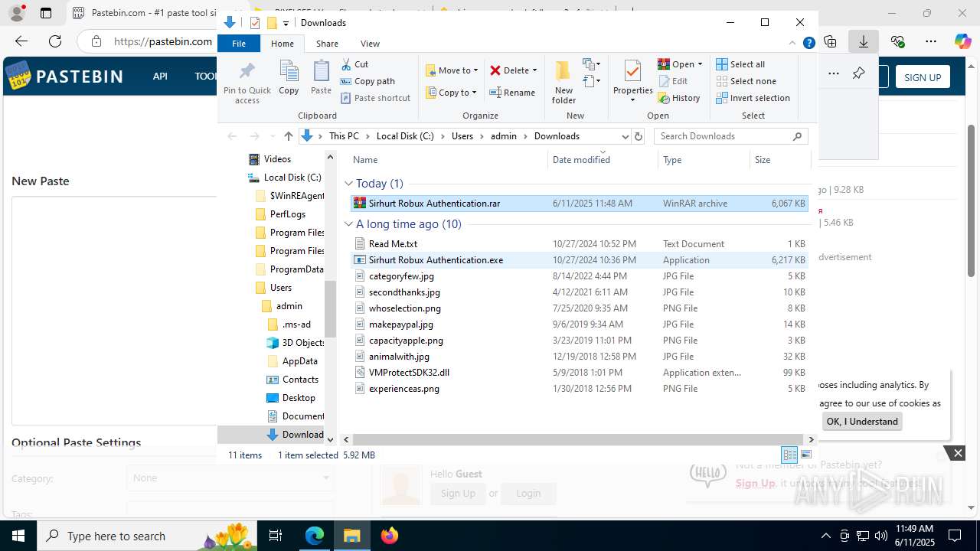Click Users in the breadcrumb path
The height and width of the screenshot is (551, 980).
coord(462,136)
